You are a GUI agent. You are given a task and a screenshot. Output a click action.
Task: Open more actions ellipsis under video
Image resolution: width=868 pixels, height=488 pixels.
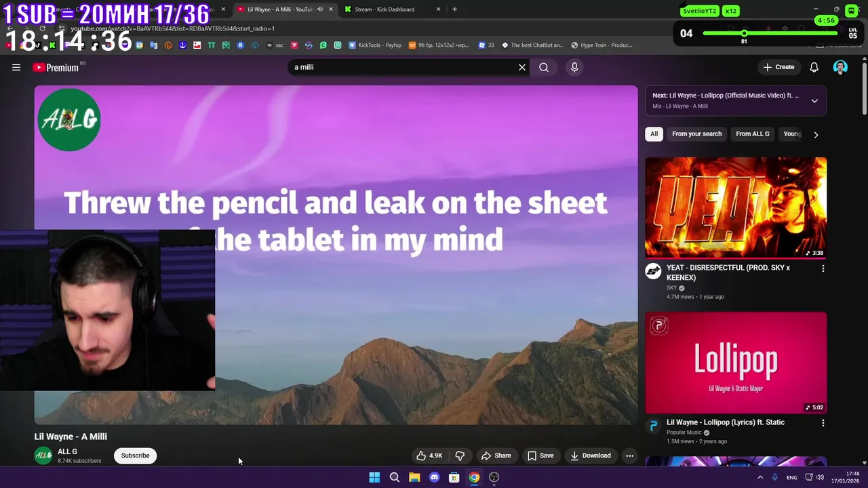[629, 455]
